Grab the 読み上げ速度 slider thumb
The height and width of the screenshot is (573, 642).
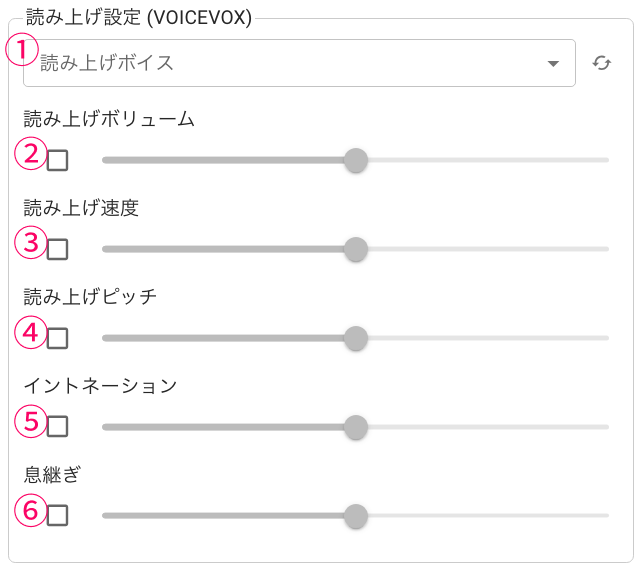tap(356, 249)
